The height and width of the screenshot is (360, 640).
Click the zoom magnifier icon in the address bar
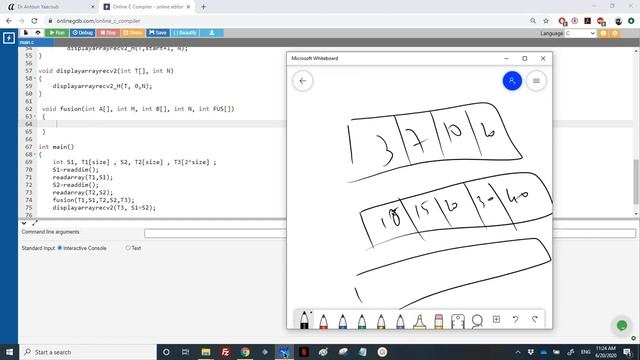point(533,21)
